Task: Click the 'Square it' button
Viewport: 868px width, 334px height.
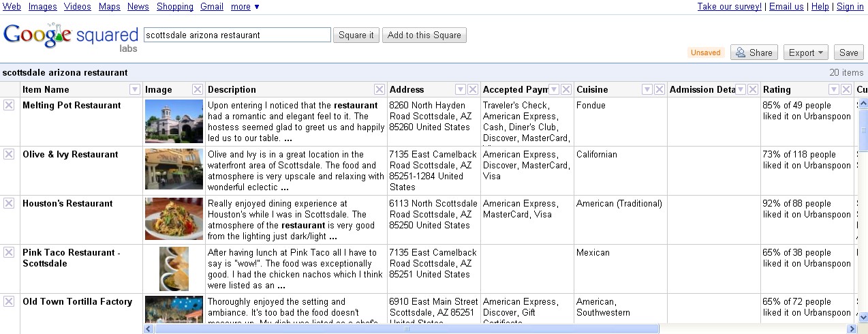Action: coord(356,35)
